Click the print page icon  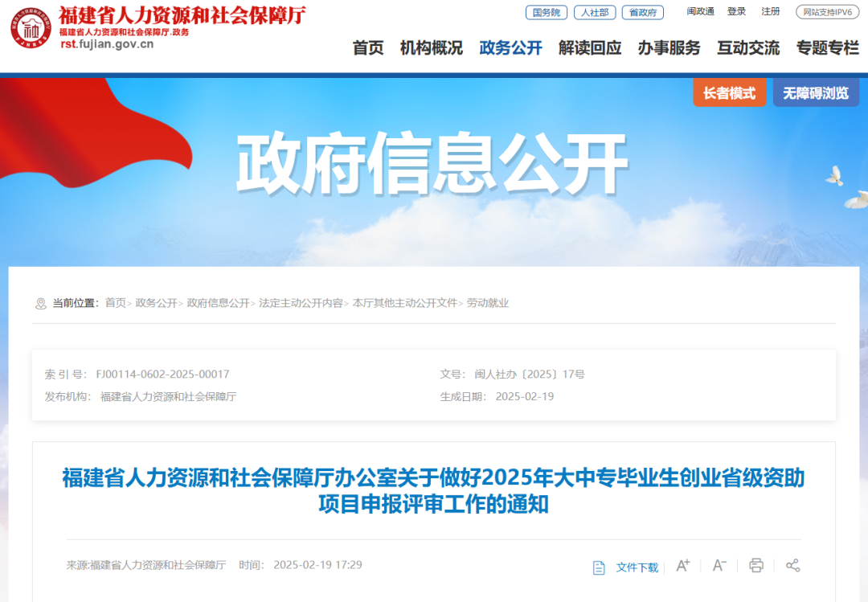(x=756, y=566)
